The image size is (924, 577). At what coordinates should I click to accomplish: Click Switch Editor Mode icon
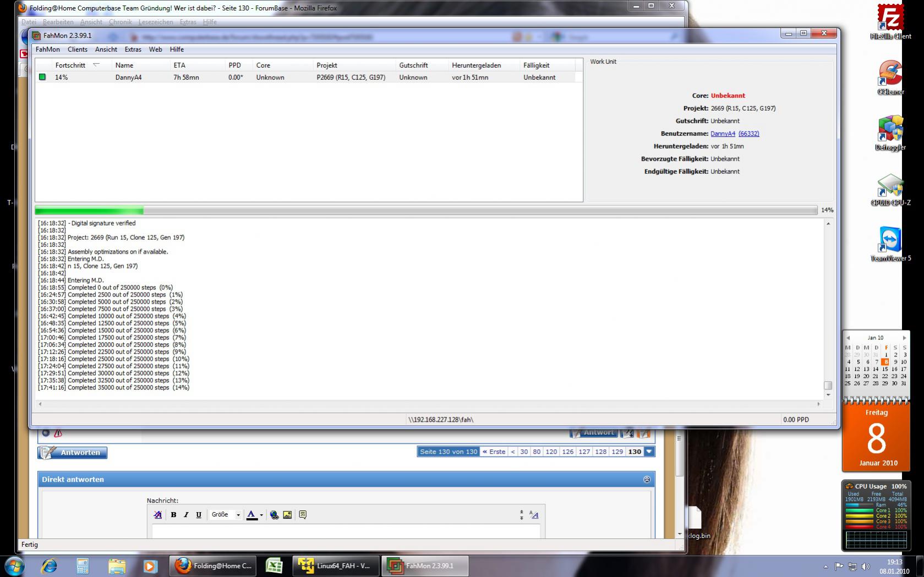pyautogui.click(x=534, y=515)
